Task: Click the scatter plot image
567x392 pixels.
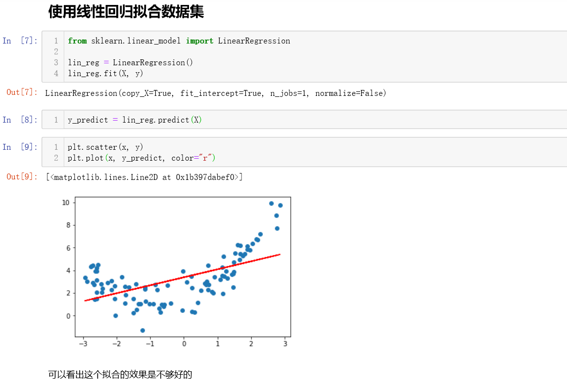Action: click(176, 272)
